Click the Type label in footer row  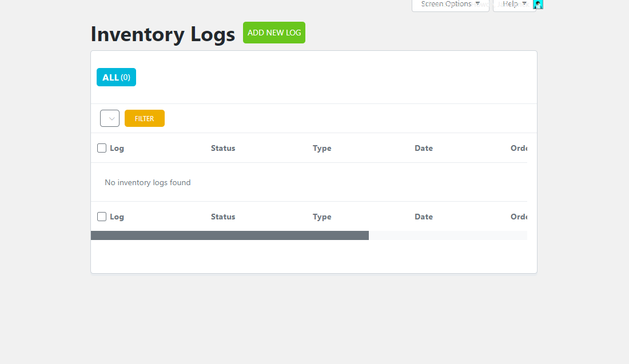pyautogui.click(x=322, y=217)
